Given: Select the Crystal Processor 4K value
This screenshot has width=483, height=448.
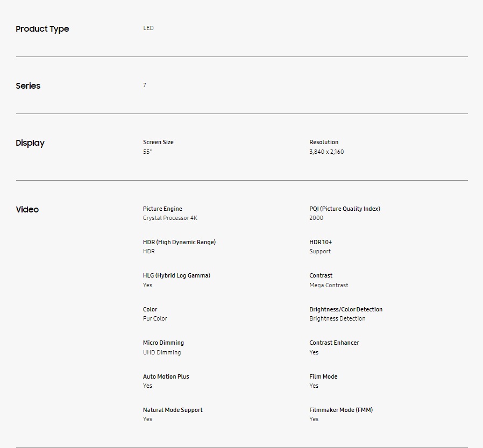Looking at the screenshot, I should pyautogui.click(x=170, y=218).
